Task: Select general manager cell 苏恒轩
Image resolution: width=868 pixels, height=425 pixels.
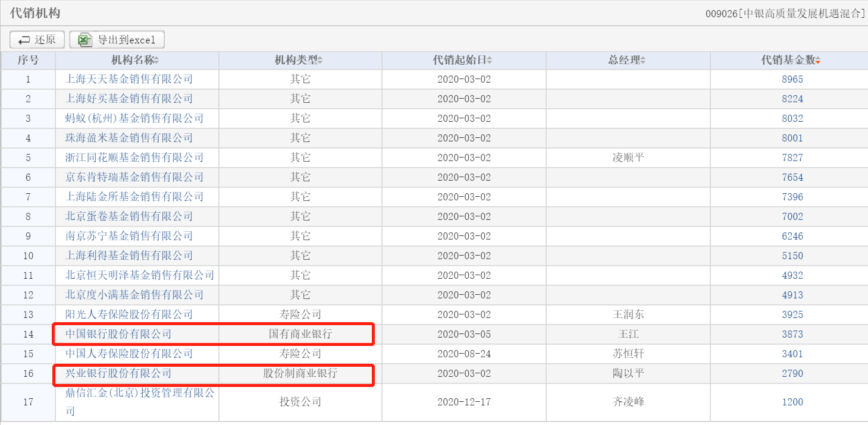Action: click(x=628, y=354)
